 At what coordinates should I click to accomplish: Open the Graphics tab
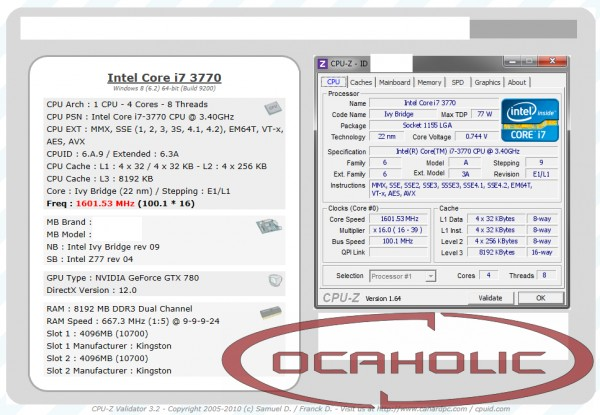pos(487,82)
